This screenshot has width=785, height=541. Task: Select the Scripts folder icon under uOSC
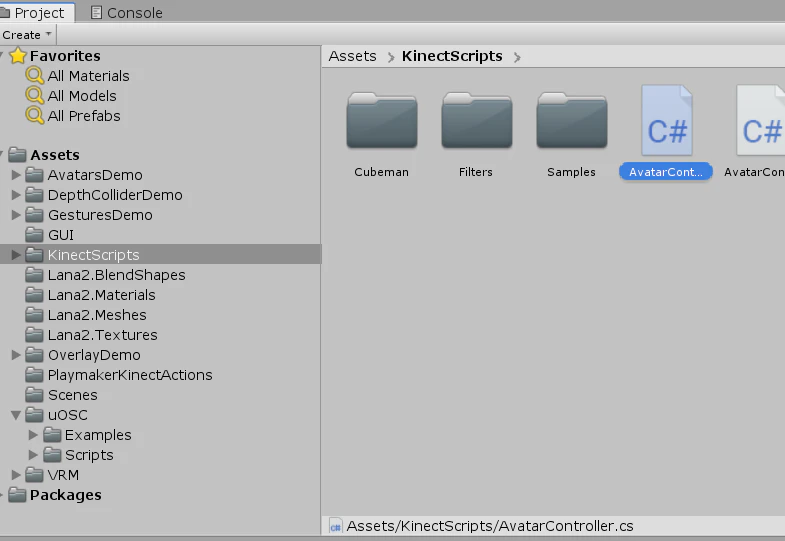tap(52, 455)
